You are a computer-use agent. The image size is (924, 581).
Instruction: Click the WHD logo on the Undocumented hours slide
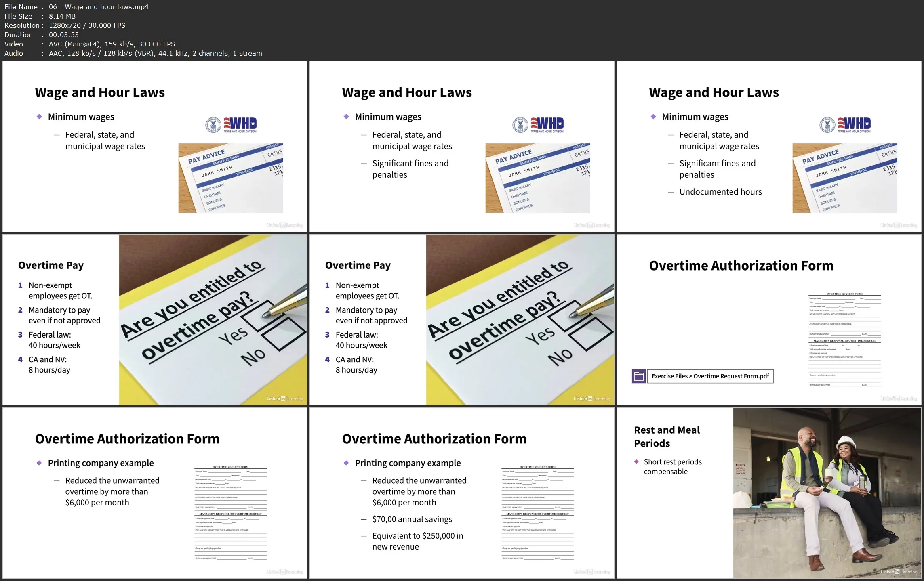[845, 125]
